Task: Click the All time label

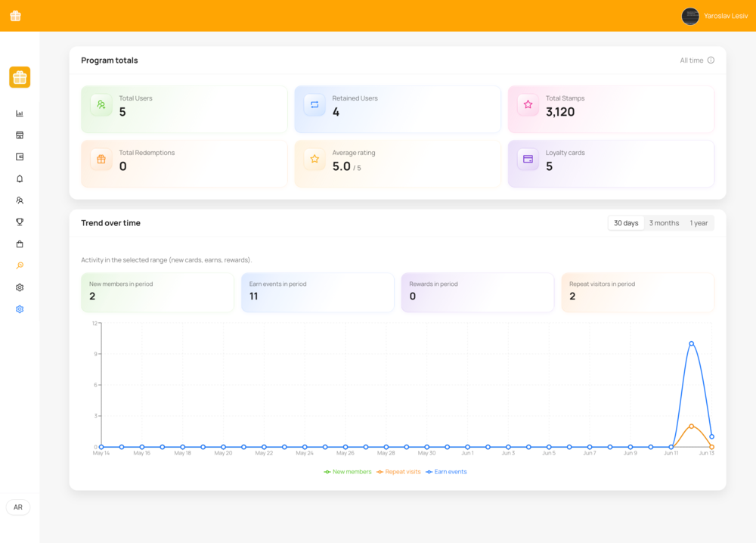Action: (x=692, y=61)
